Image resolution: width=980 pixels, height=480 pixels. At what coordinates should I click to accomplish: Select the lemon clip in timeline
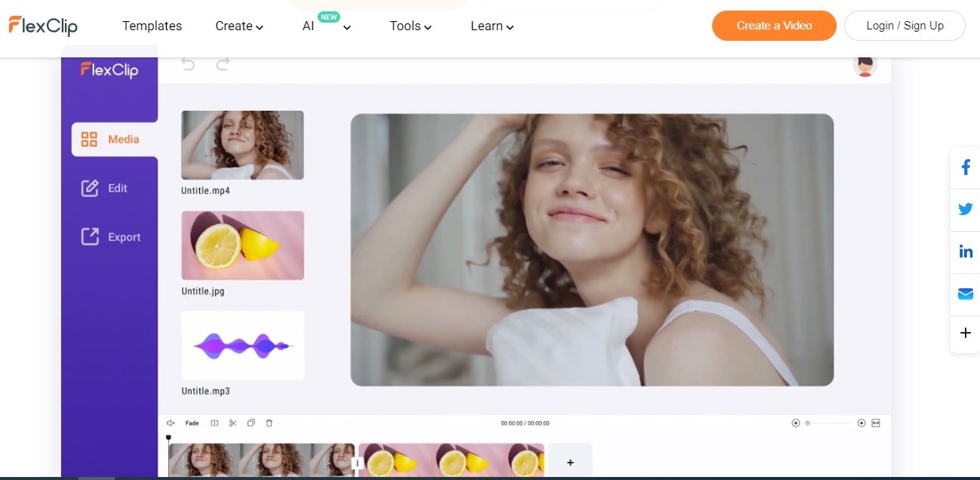click(451, 460)
